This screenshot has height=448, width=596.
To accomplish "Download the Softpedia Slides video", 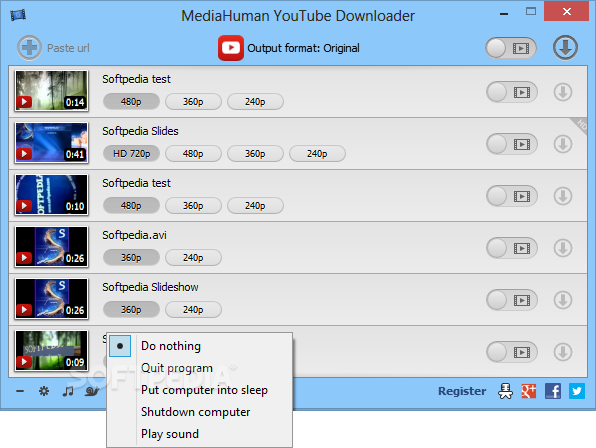I will pyautogui.click(x=563, y=144).
